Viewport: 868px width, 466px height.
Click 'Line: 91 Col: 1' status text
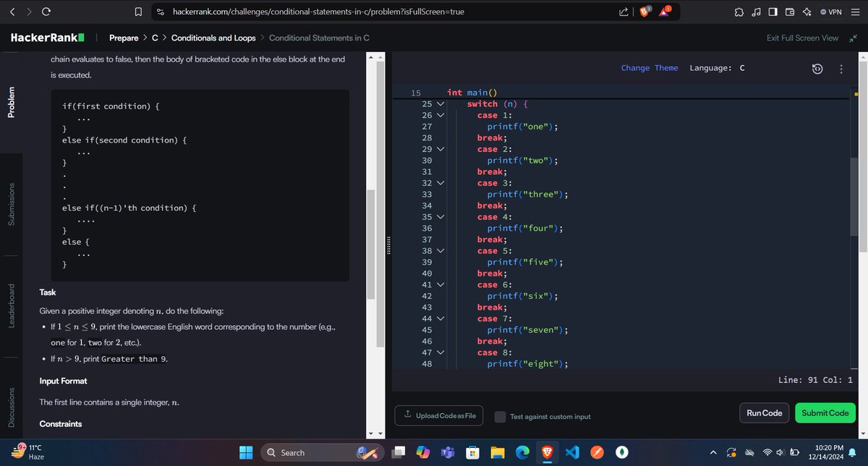816,379
